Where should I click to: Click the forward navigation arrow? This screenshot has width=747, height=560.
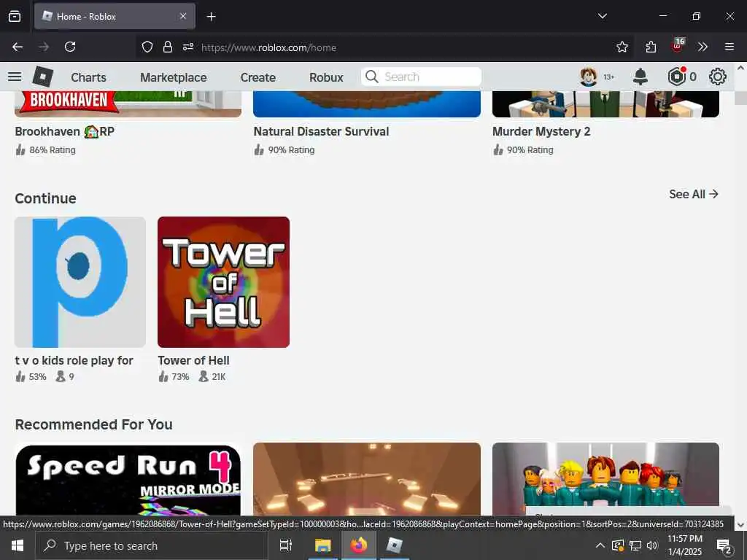[x=44, y=47]
